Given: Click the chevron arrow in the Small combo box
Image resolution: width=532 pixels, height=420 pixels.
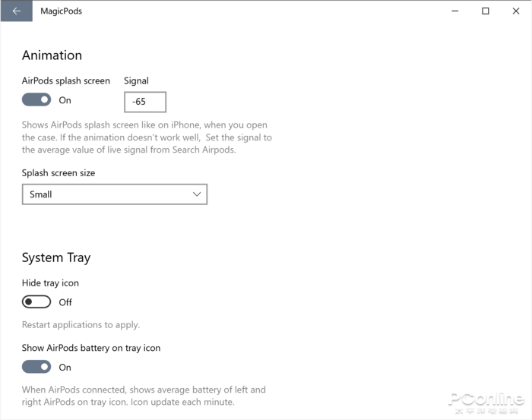Looking at the screenshot, I should 197,194.
